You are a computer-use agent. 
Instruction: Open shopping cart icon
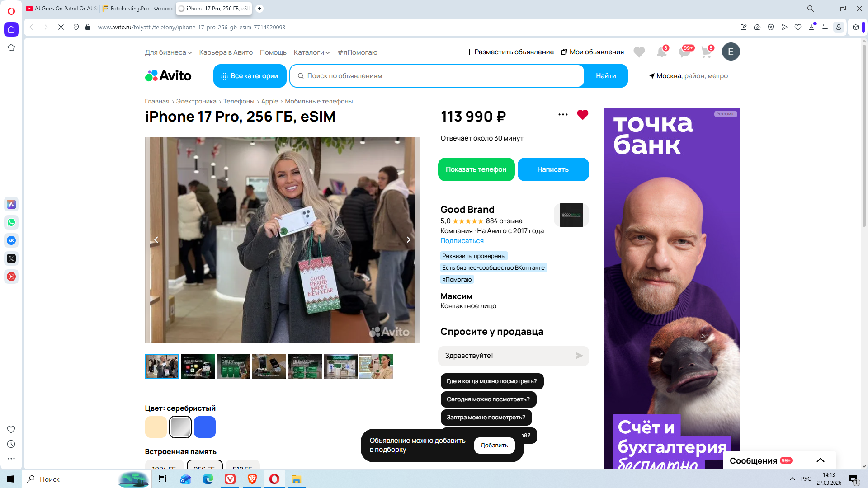tap(706, 52)
